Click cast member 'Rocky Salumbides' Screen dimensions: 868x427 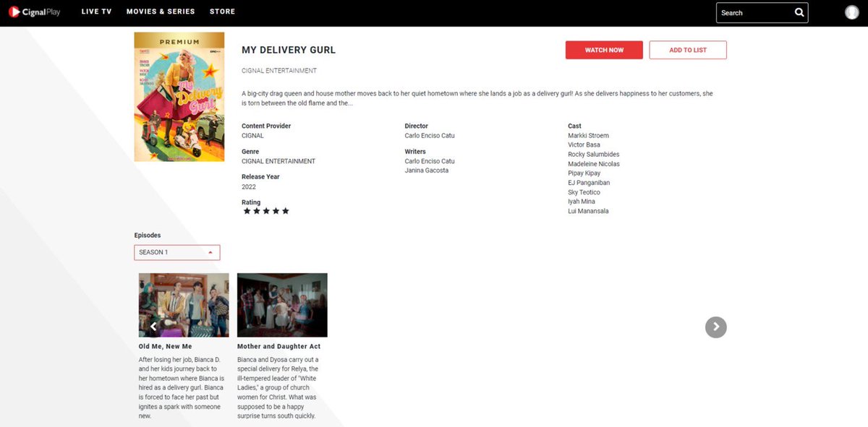[x=594, y=154]
